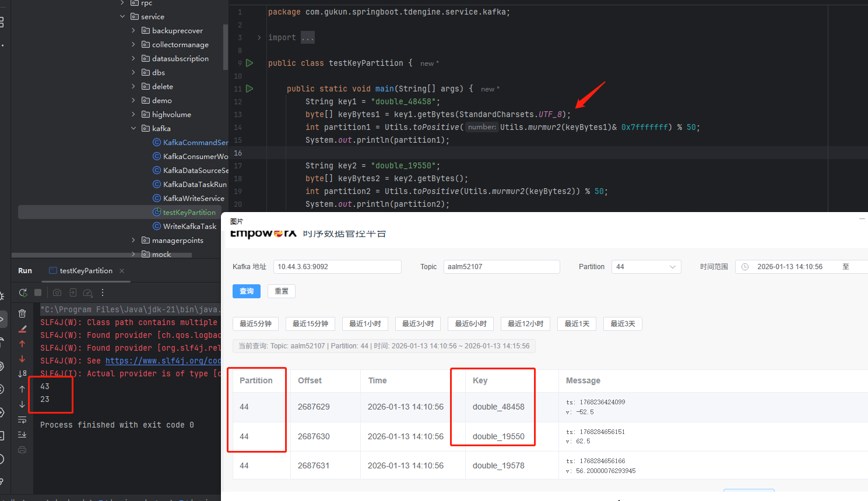Open KafkaDataSourceSe class file
The height and width of the screenshot is (501, 868).
pyautogui.click(x=191, y=170)
